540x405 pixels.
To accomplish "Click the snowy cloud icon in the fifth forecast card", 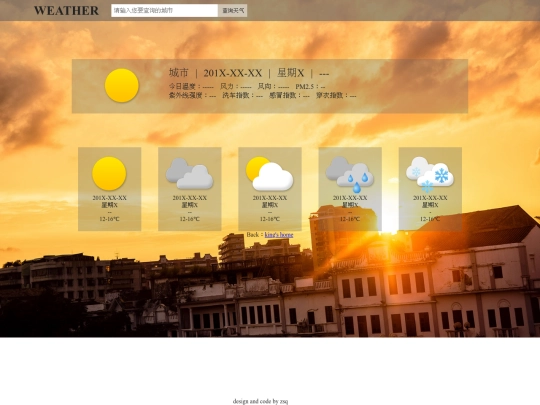I will point(430,174).
